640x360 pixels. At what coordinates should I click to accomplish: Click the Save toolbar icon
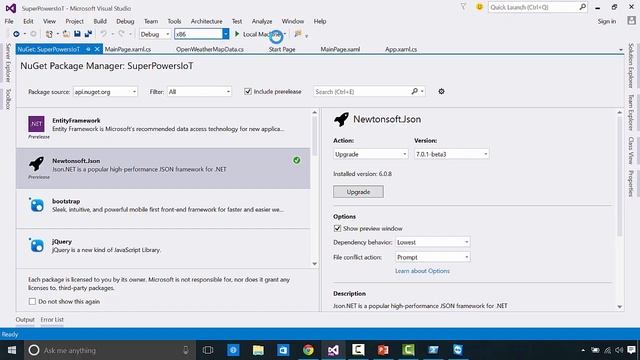point(77,34)
